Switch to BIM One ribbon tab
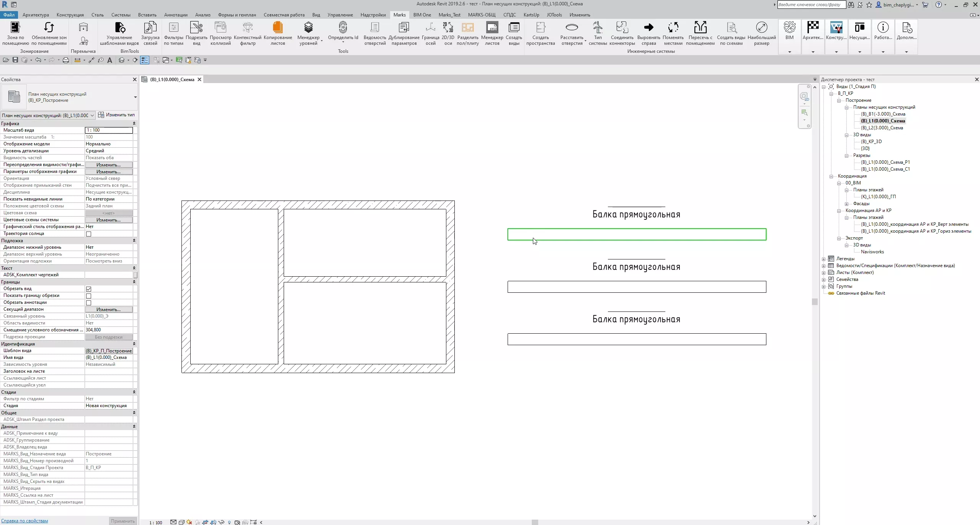980x525 pixels. click(422, 15)
